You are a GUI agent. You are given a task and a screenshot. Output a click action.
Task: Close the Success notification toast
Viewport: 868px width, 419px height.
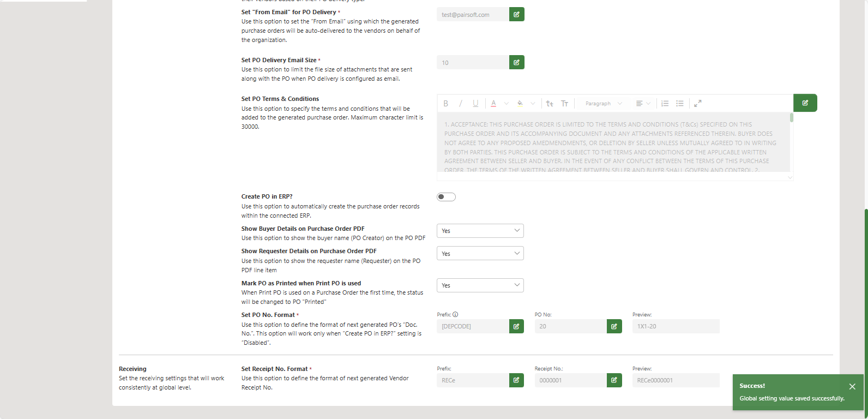point(852,386)
